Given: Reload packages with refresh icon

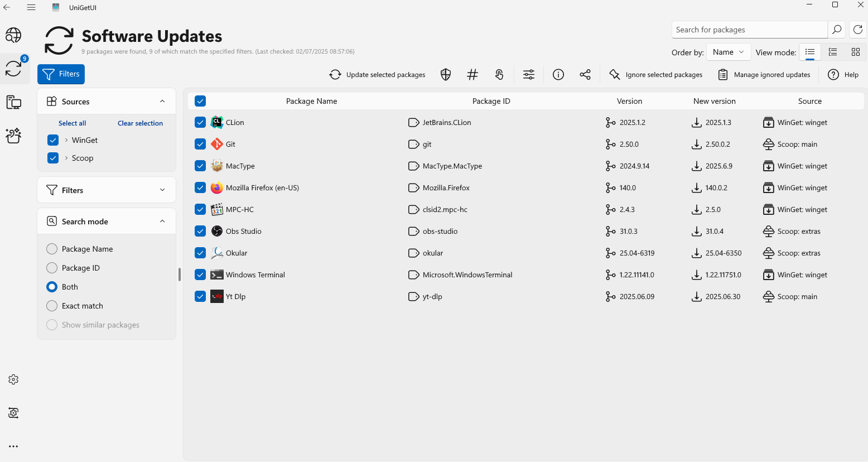Looking at the screenshot, I should pyautogui.click(x=858, y=30).
